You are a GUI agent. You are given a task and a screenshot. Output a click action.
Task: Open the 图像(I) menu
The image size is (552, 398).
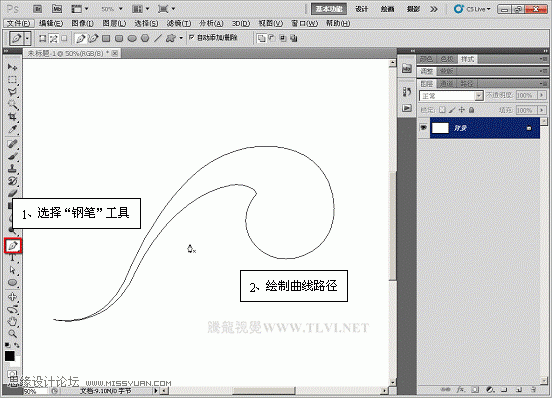[82, 23]
